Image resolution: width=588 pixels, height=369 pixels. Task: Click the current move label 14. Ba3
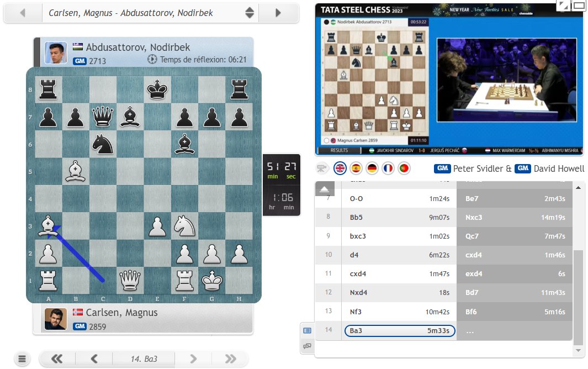point(144,359)
